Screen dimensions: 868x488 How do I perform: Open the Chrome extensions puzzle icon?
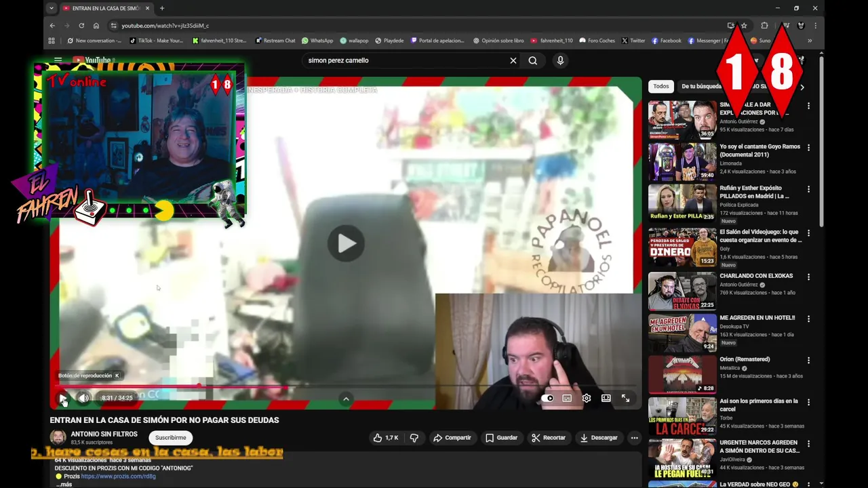click(x=764, y=26)
